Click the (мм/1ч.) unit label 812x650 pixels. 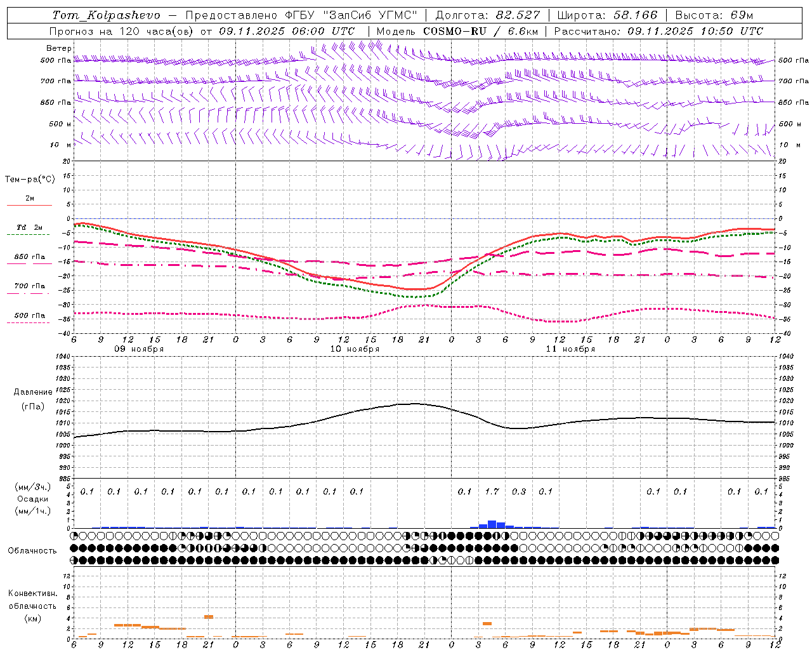click(33, 511)
